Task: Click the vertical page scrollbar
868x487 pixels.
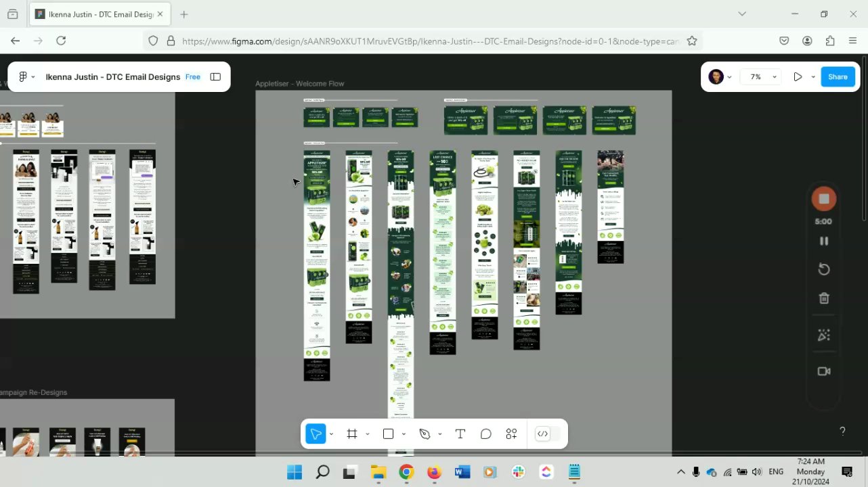Action: [x=863, y=253]
